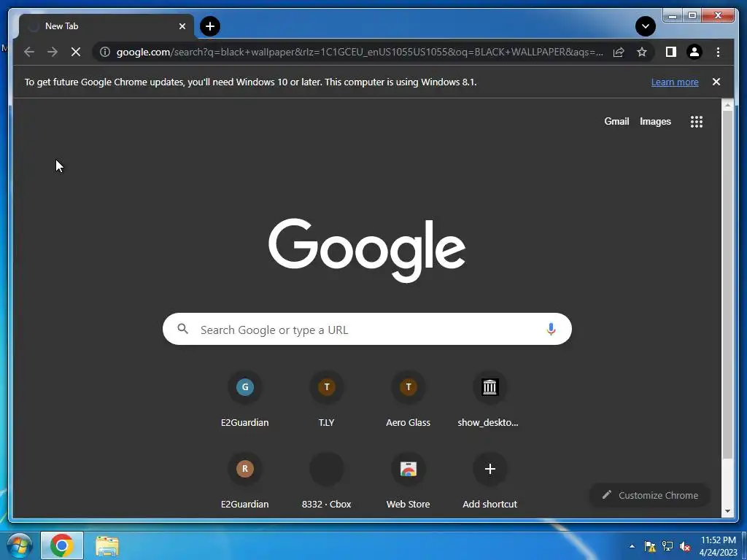Click the Chrome taskbar button
This screenshot has width=747, height=560.
[x=62, y=545]
